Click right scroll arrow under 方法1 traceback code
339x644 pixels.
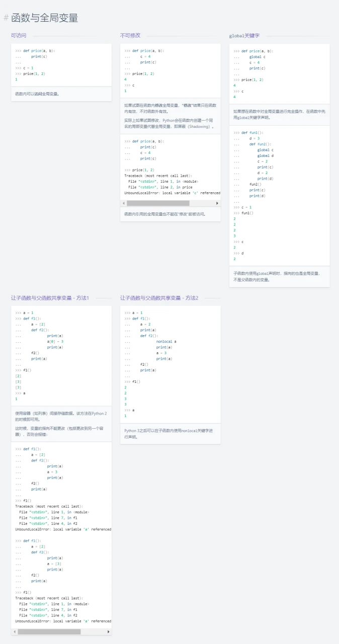tap(108, 631)
